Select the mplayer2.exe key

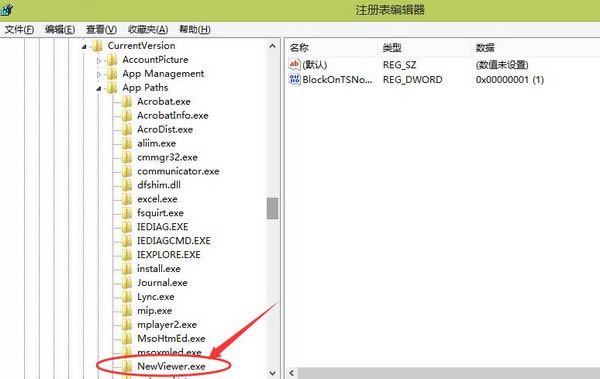pos(167,325)
